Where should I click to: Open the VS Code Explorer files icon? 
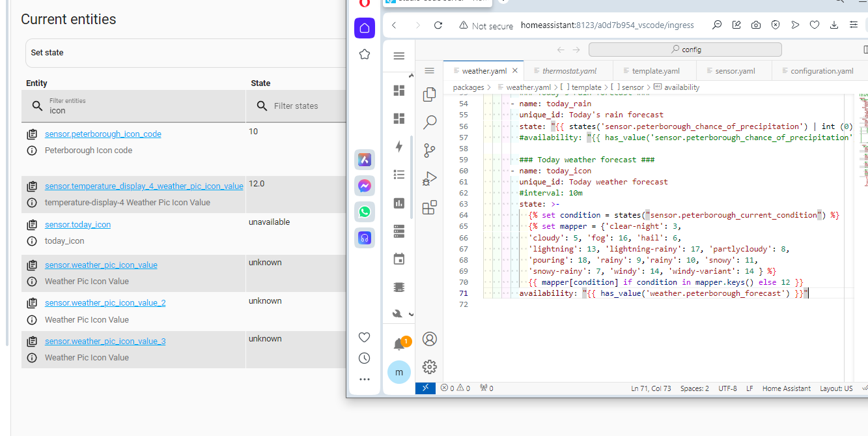coord(429,94)
